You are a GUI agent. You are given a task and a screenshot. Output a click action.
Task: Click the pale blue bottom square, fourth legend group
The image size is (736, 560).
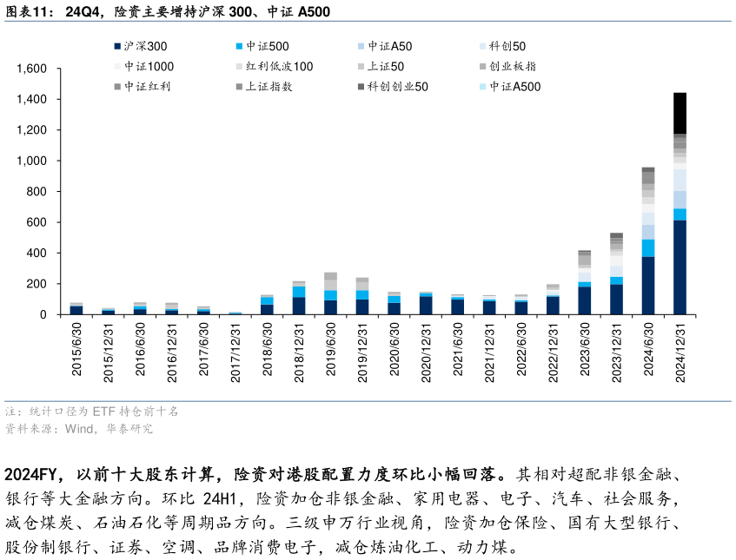tap(483, 86)
